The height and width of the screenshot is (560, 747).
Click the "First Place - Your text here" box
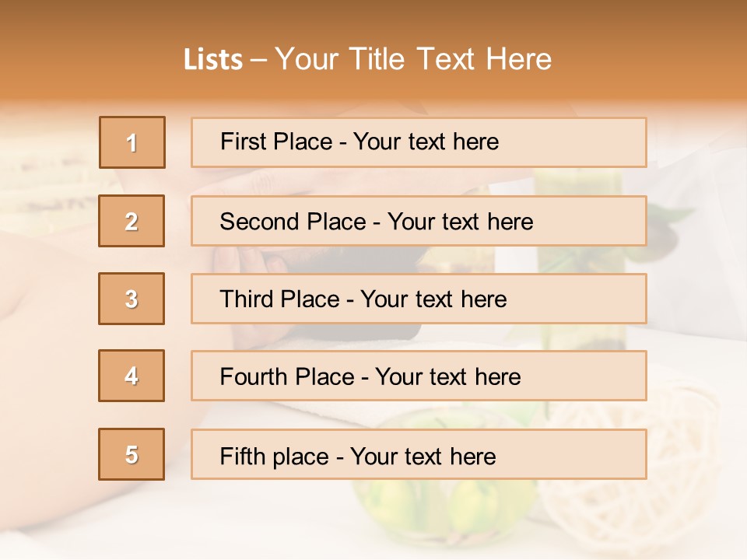click(419, 142)
